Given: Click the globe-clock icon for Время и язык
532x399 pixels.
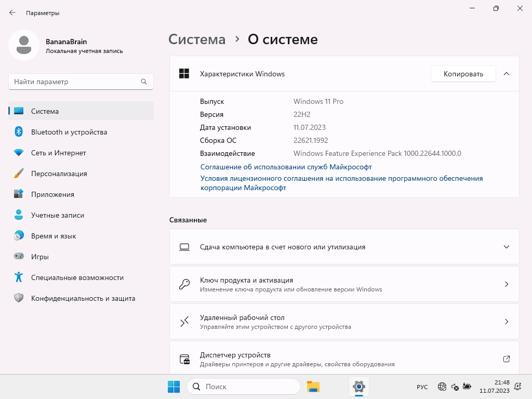Looking at the screenshot, I should click(x=19, y=235).
